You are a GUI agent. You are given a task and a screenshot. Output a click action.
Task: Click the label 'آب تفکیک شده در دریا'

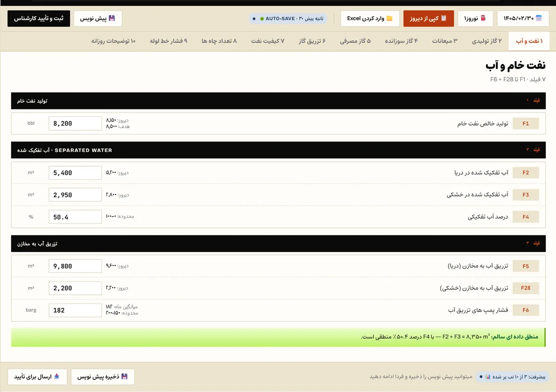481,173
